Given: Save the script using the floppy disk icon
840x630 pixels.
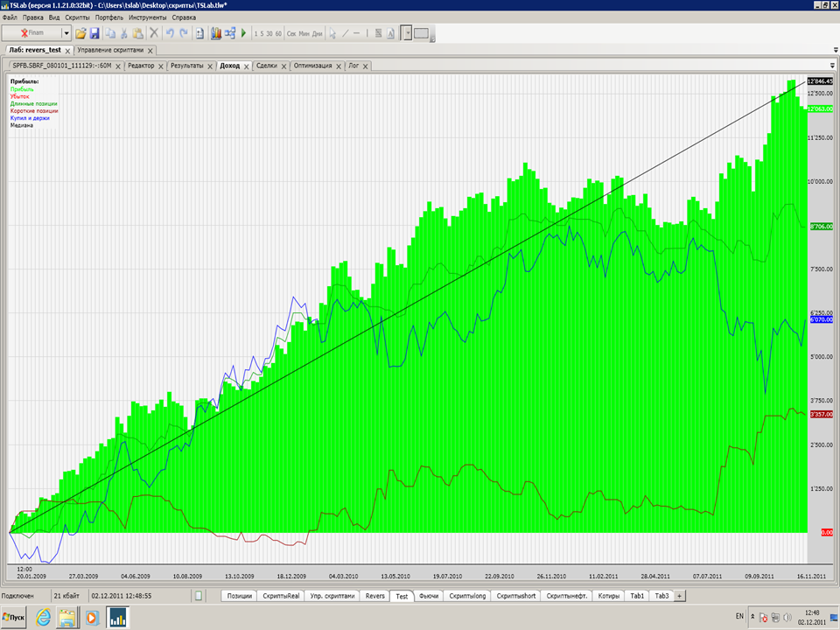Looking at the screenshot, I should pyautogui.click(x=94, y=33).
